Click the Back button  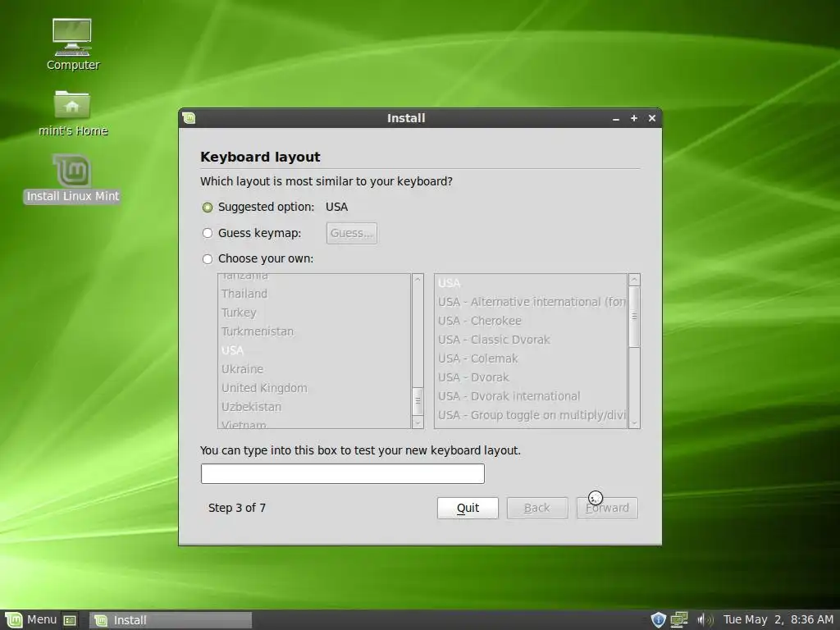click(536, 508)
